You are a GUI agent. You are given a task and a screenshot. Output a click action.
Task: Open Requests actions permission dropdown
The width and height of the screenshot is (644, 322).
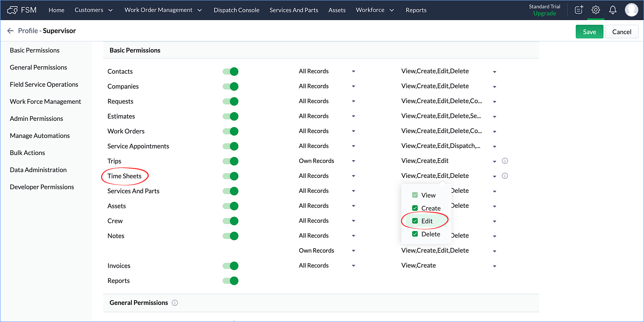(449, 101)
